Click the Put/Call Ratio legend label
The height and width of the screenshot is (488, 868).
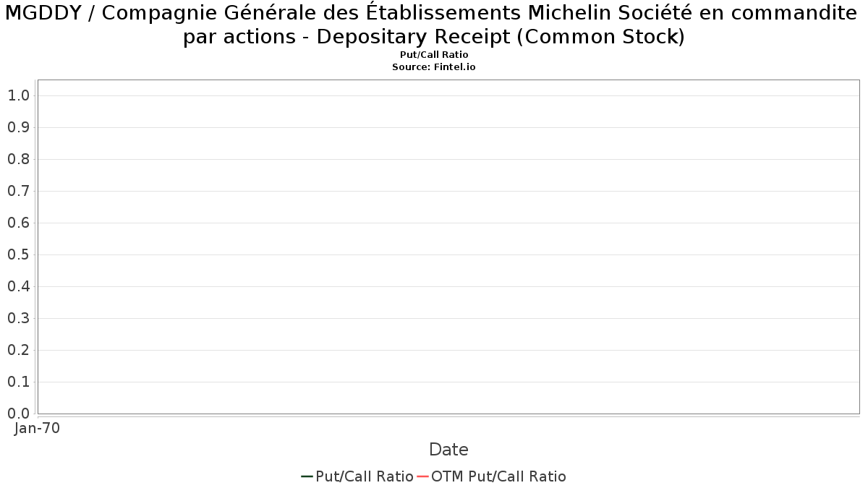click(365, 476)
